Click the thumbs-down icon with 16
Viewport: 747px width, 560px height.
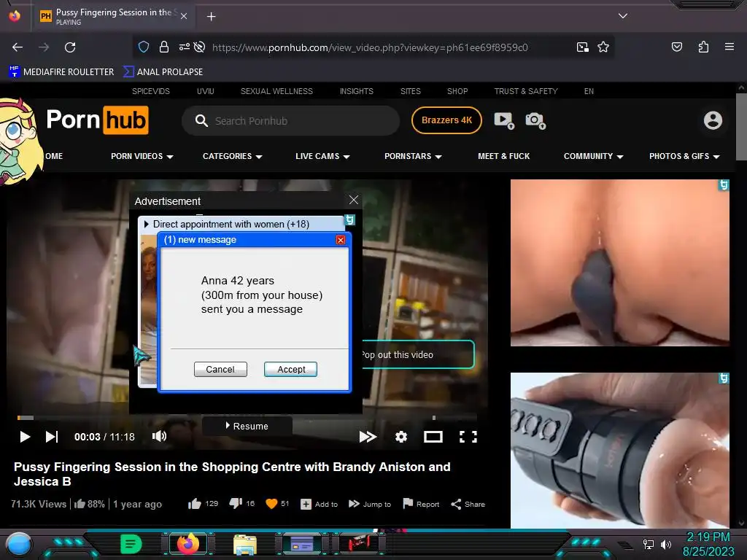pyautogui.click(x=236, y=503)
